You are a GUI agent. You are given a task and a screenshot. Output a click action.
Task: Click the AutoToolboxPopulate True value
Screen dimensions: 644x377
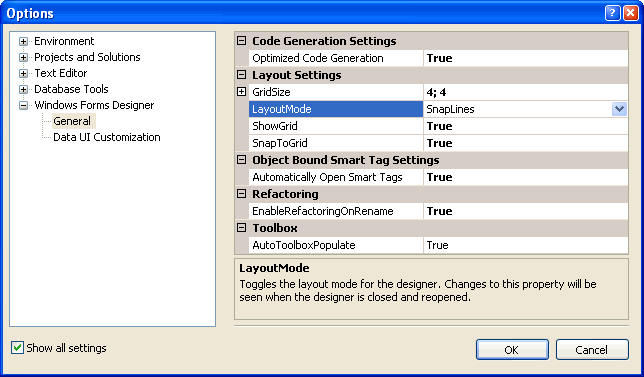526,245
